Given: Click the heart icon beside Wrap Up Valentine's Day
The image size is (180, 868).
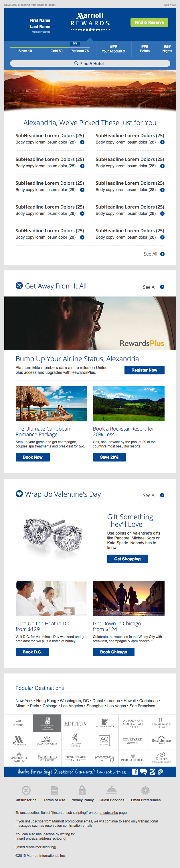Looking at the screenshot, I should click(19, 494).
